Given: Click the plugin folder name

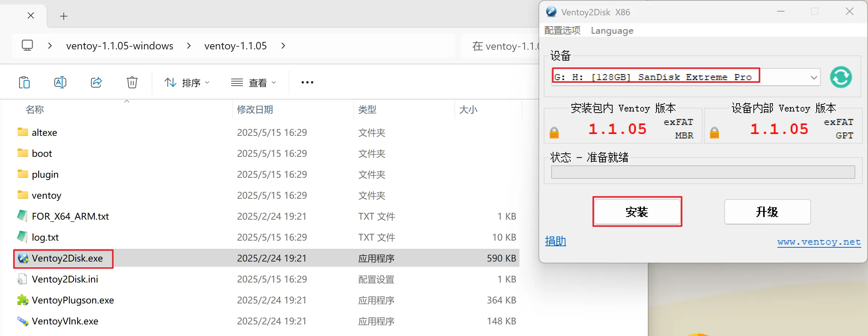Looking at the screenshot, I should click(45, 175).
